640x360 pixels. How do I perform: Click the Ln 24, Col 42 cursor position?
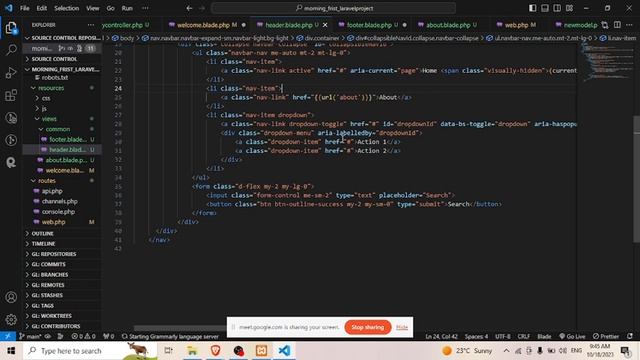(441, 336)
